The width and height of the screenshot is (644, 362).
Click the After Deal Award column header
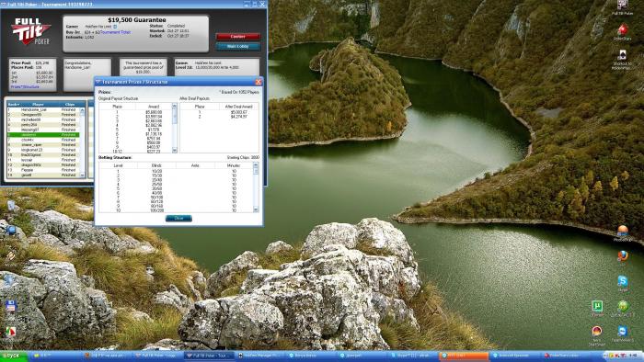pyautogui.click(x=238, y=107)
